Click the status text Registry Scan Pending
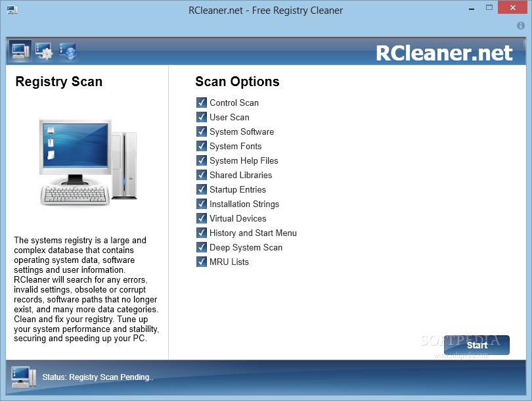The height and width of the screenshot is (401, 532). pos(98,377)
